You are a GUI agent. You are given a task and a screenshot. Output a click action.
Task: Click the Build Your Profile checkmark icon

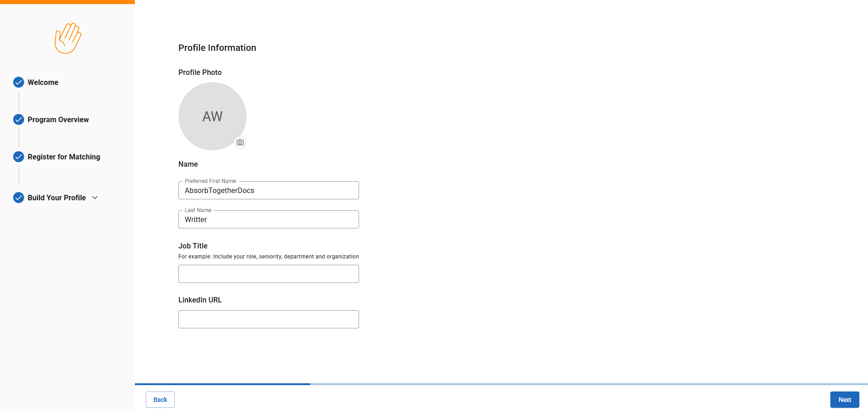pyautogui.click(x=19, y=198)
